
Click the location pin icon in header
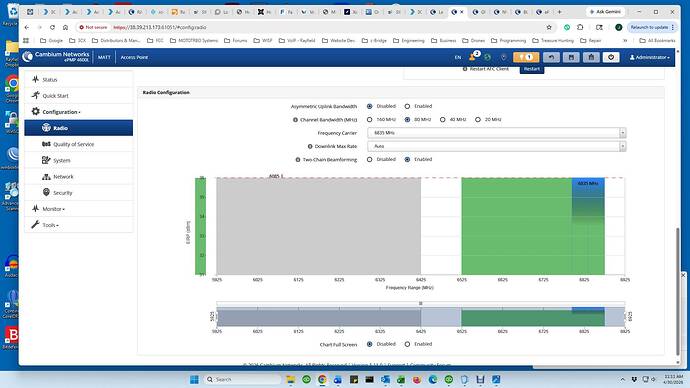503,57
